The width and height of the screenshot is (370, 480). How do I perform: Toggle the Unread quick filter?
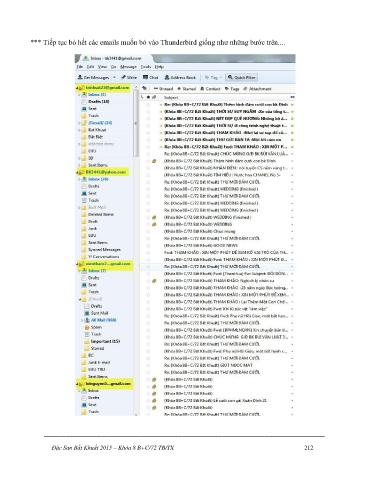pos(163,89)
